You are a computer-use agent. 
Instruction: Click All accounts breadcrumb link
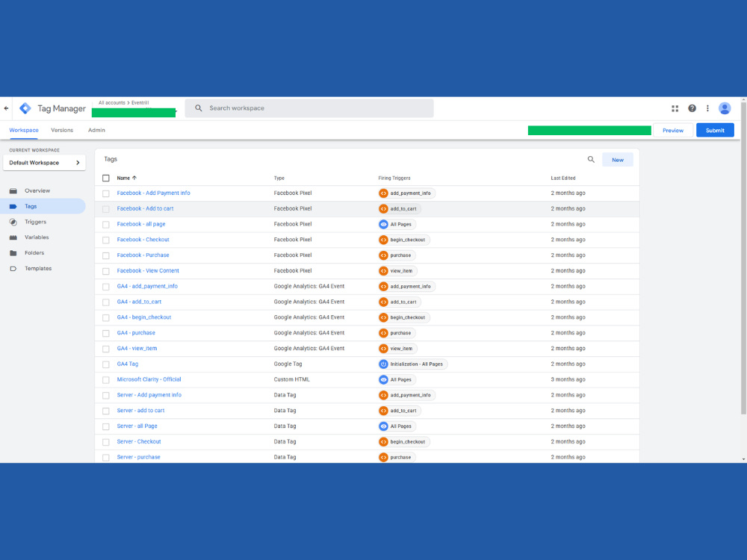click(x=111, y=102)
